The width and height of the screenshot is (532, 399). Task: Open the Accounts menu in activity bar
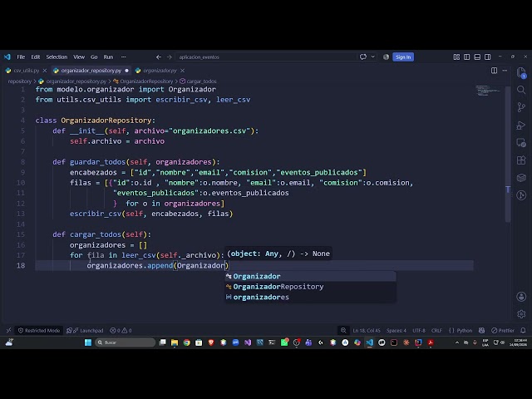[521, 297]
